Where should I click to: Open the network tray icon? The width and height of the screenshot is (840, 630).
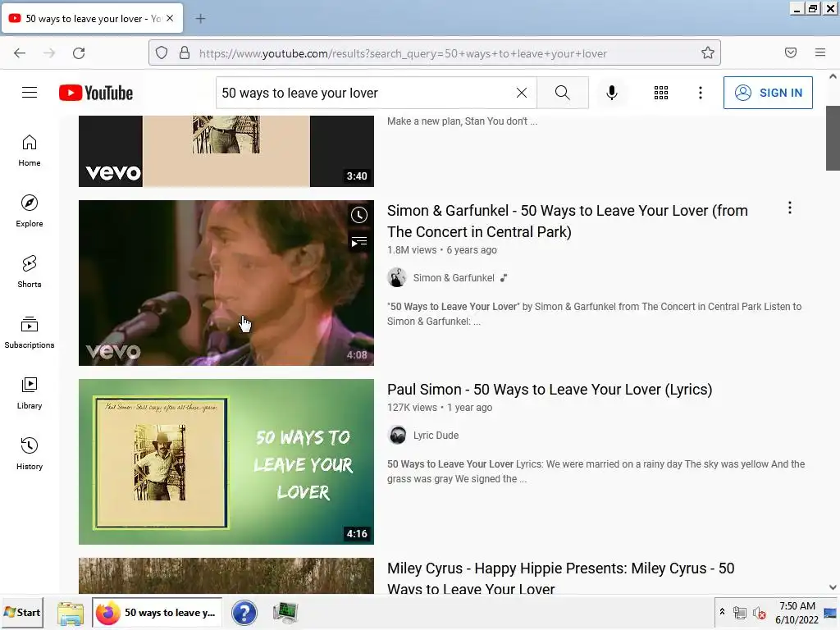click(x=740, y=613)
